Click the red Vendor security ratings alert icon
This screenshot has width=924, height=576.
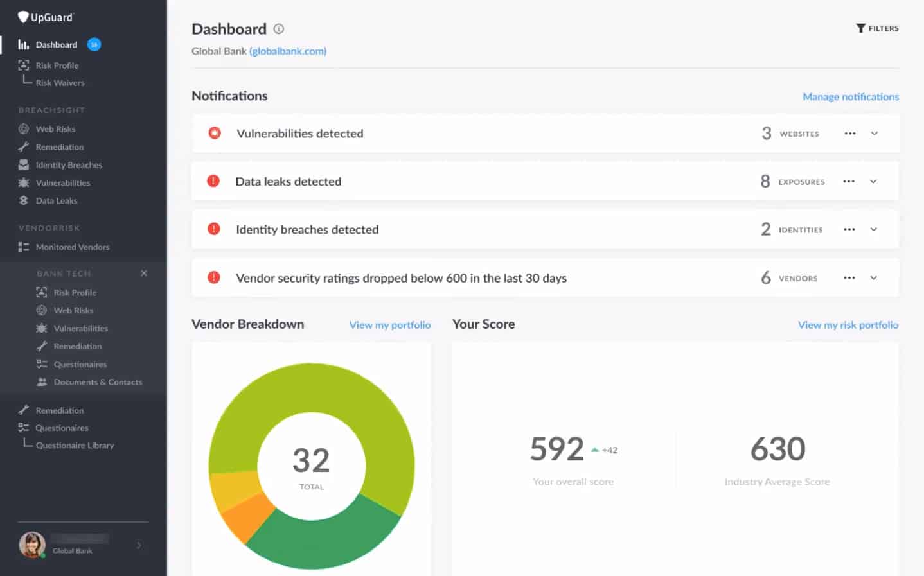pyautogui.click(x=214, y=277)
